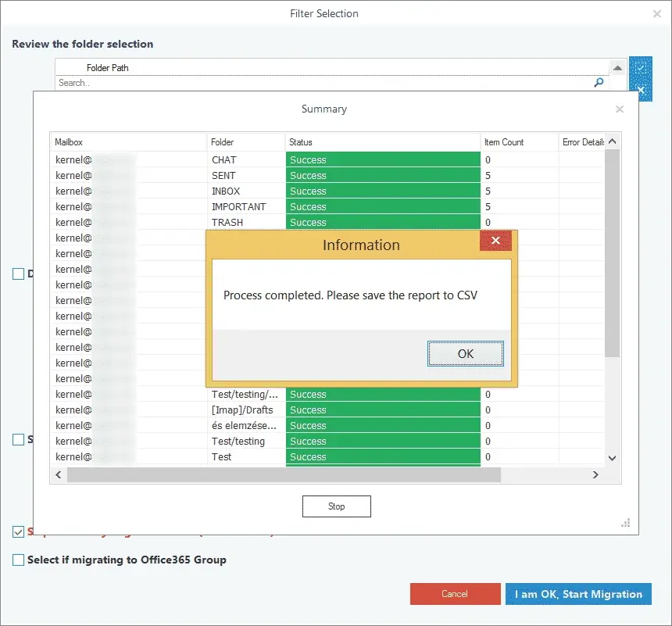672x626 pixels.
Task: Click Success status for INBOX row
Action: [383, 191]
